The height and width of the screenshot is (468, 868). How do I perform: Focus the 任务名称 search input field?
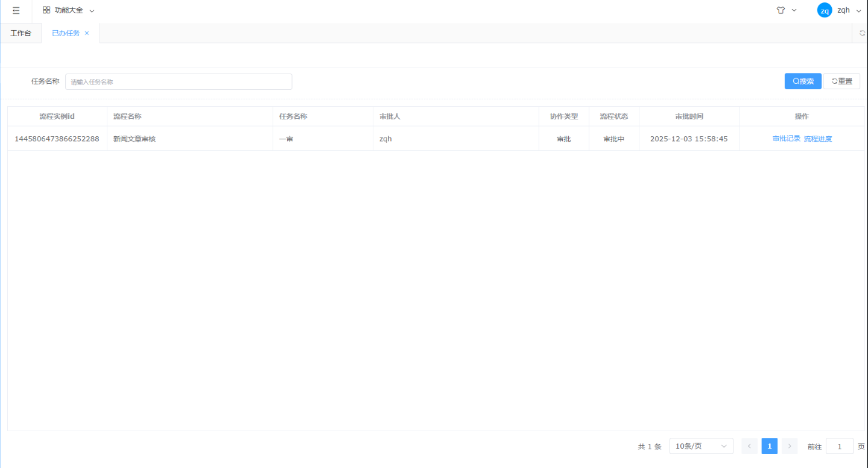tap(179, 82)
